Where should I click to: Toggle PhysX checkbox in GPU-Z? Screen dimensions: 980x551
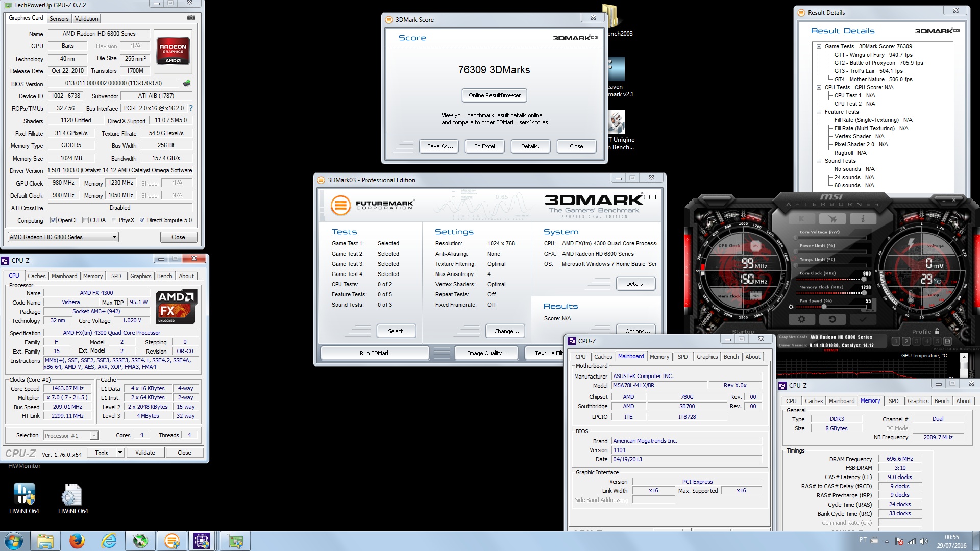click(x=114, y=220)
